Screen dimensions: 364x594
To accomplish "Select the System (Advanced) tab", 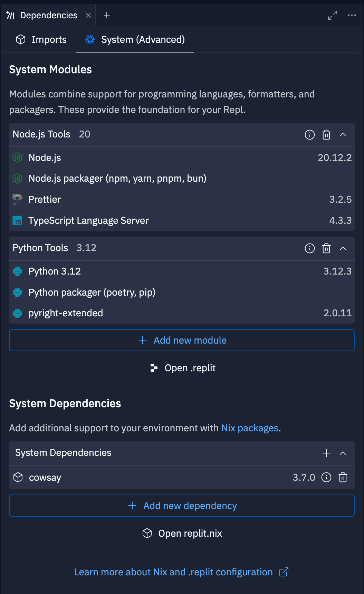I will (135, 40).
